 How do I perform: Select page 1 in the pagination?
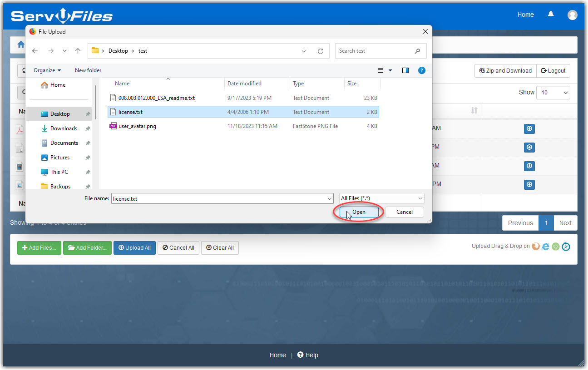tap(546, 223)
